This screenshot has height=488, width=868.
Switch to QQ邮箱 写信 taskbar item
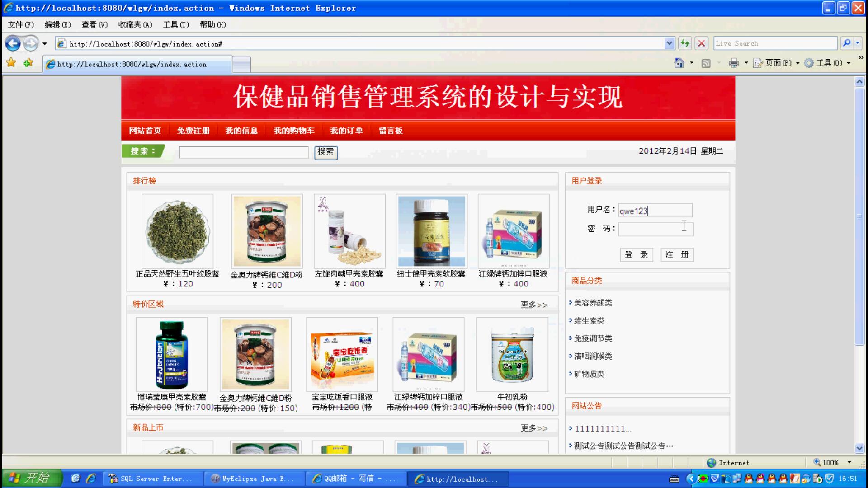pos(355,479)
